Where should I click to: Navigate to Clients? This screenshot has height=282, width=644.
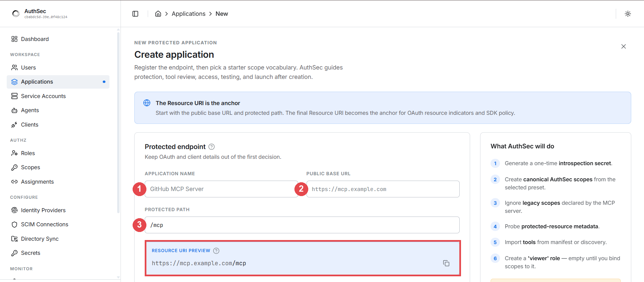click(58, 125)
